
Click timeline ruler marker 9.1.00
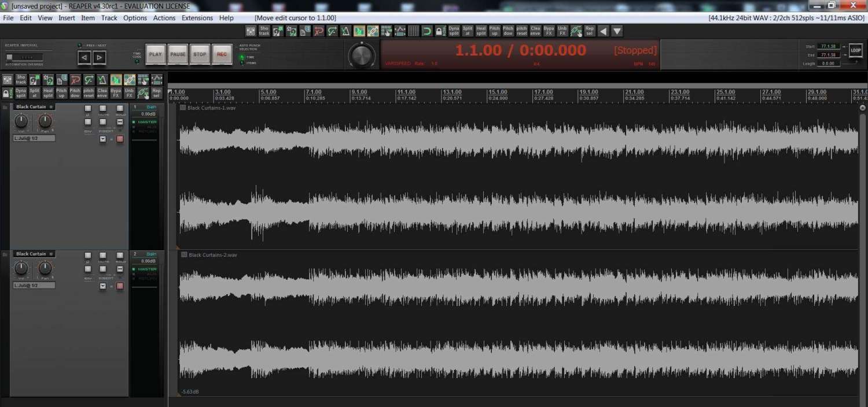click(359, 92)
